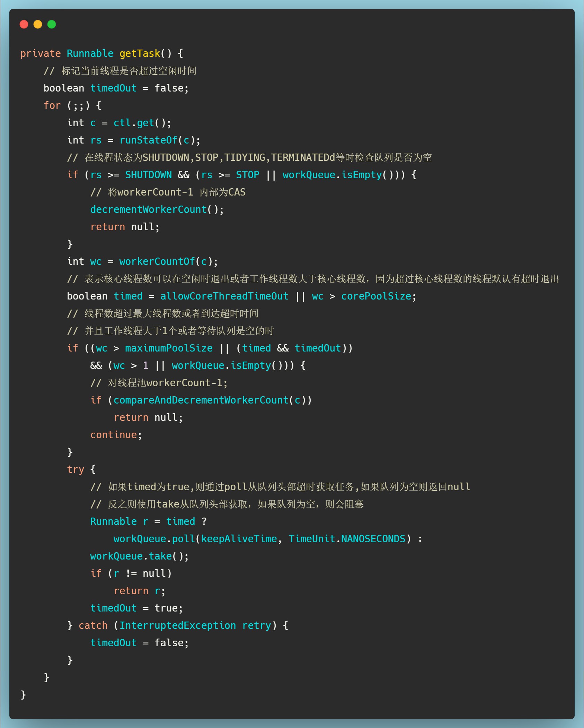The width and height of the screenshot is (584, 728).
Task: Click the 'catch' keyword
Action: pos(93,625)
